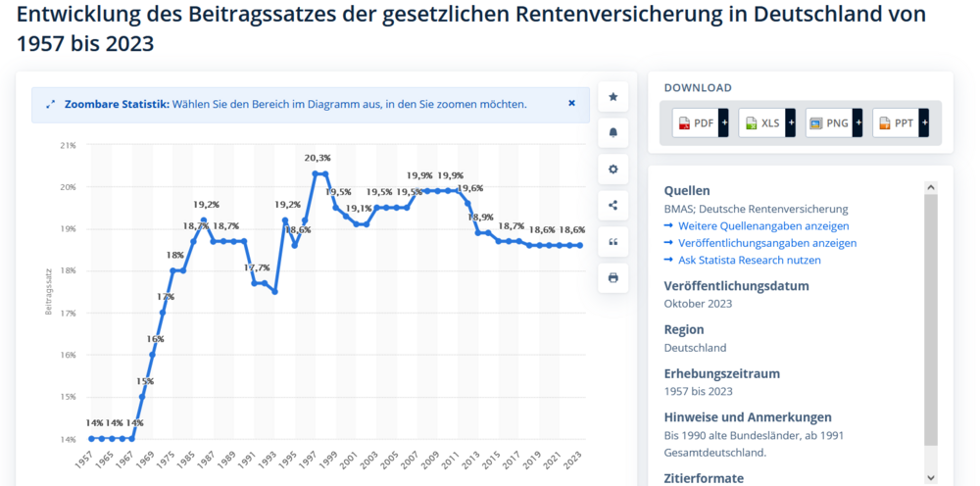Download the chart as PNG
Image resolution: width=980 pixels, height=486 pixels.
829,123
